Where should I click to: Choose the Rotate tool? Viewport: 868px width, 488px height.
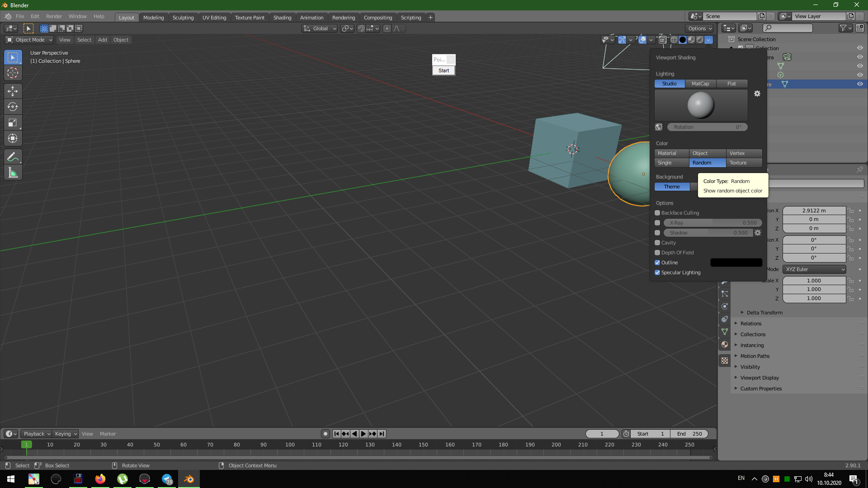point(13,107)
